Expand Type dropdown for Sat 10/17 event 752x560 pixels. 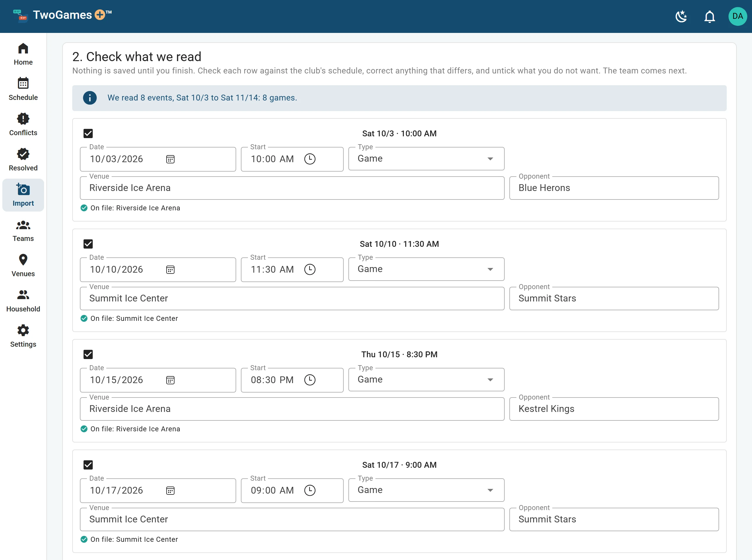tap(426, 490)
